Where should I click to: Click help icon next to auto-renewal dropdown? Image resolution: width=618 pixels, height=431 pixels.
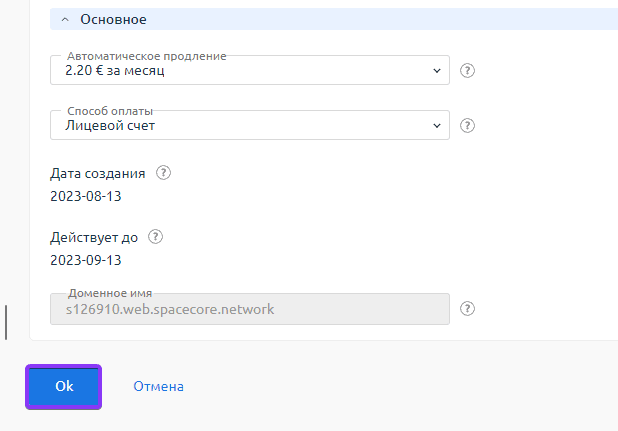pyautogui.click(x=467, y=71)
